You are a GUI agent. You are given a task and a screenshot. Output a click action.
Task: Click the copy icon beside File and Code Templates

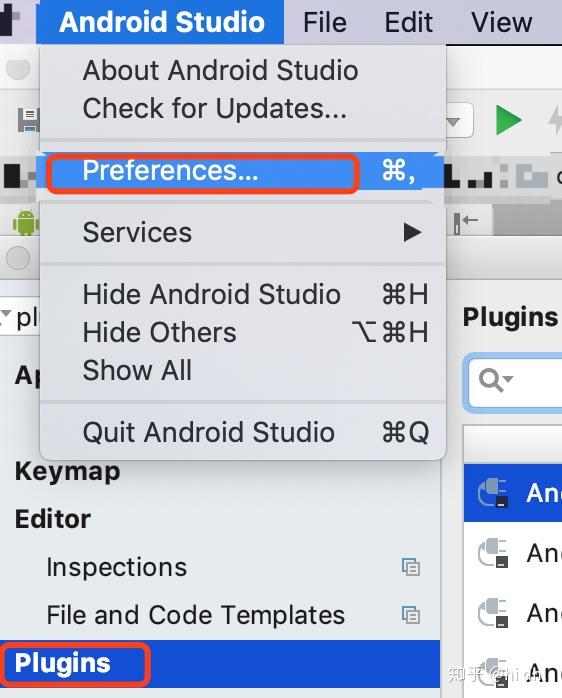[x=411, y=615]
